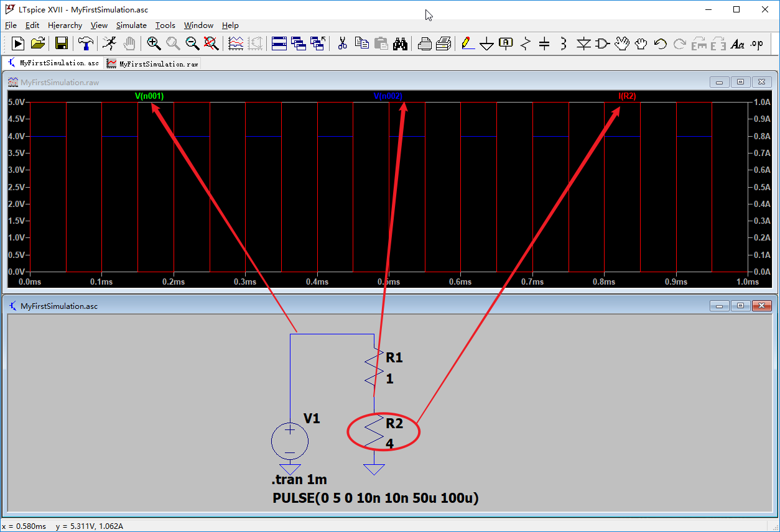Select the wire drawing pencil tool
Image resolution: width=780 pixels, height=532 pixels.
468,44
